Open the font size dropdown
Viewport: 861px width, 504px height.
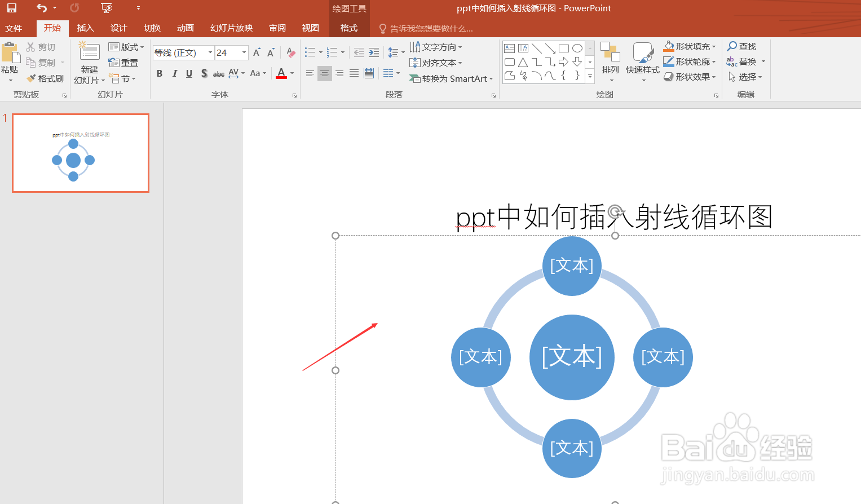(x=244, y=52)
